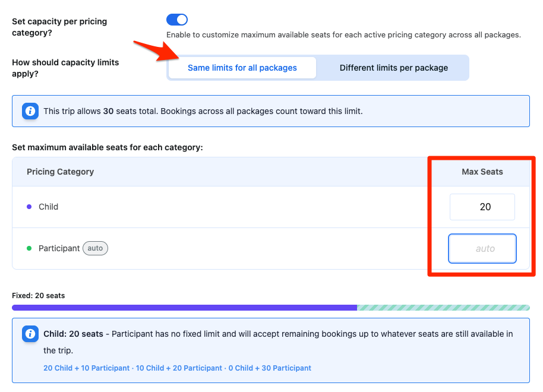Click the 0 Child + 30 Participant example
The height and width of the screenshot is (392, 543).
(270, 368)
